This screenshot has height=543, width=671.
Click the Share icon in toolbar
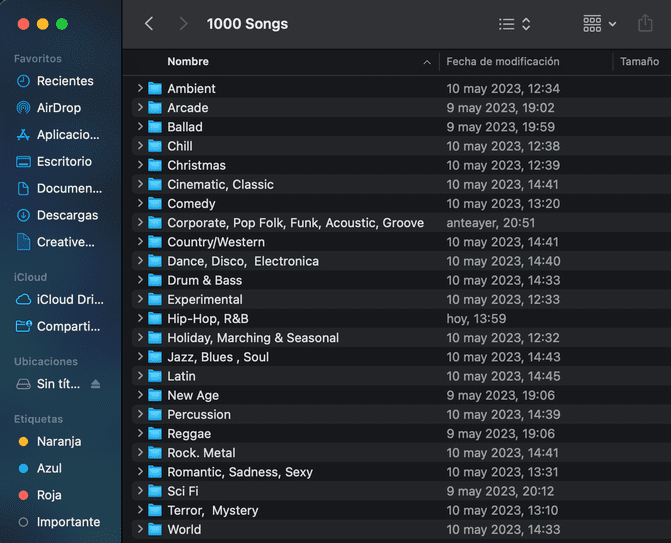coord(645,24)
